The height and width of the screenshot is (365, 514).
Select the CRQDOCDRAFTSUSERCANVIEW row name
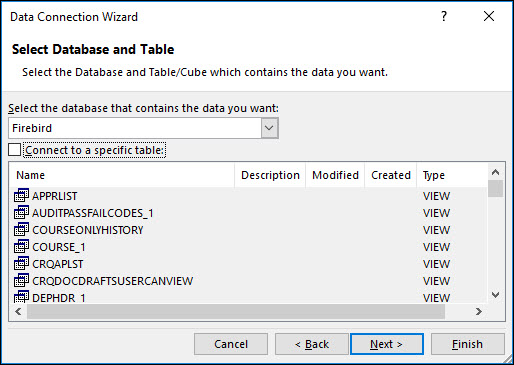pos(113,281)
